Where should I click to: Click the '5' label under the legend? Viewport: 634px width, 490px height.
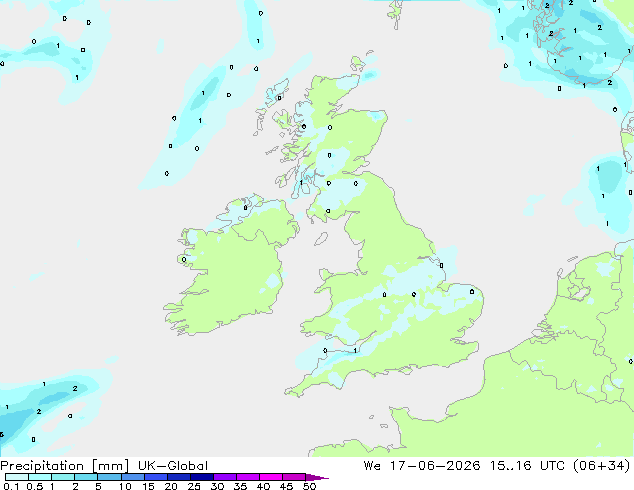(98, 486)
